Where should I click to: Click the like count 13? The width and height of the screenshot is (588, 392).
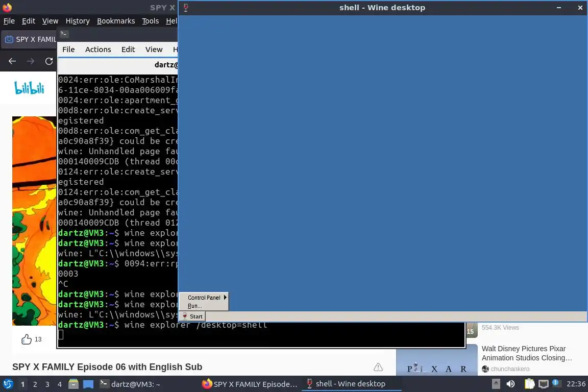38,339
